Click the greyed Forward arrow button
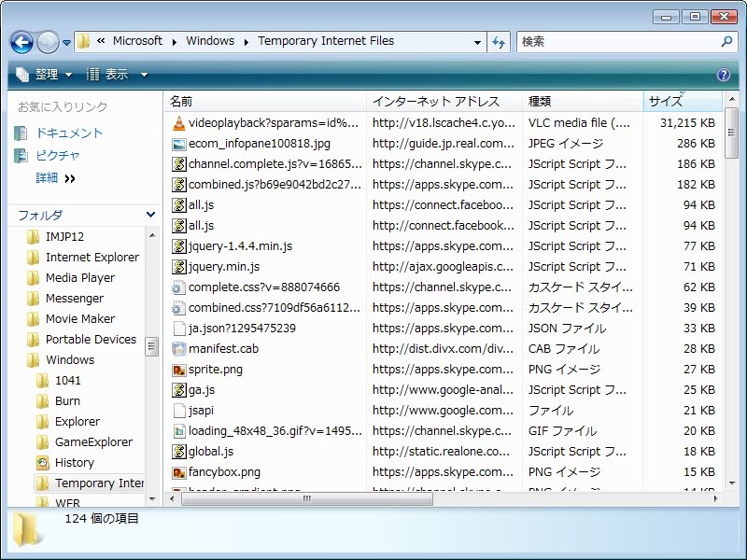Image resolution: width=747 pixels, height=560 pixels. click(x=48, y=42)
